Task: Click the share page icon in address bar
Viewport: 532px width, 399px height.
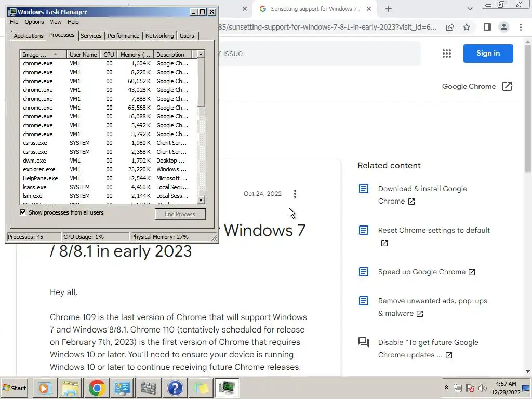Action: coord(450,27)
